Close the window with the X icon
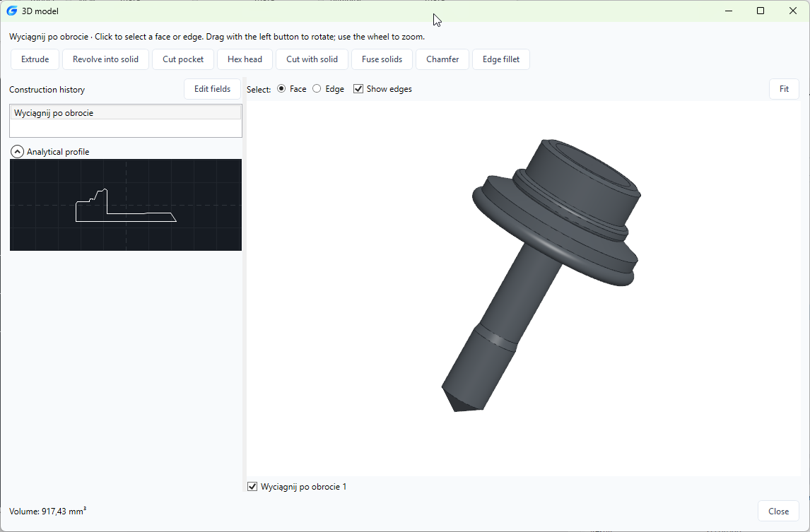The width and height of the screenshot is (810, 532). click(793, 11)
